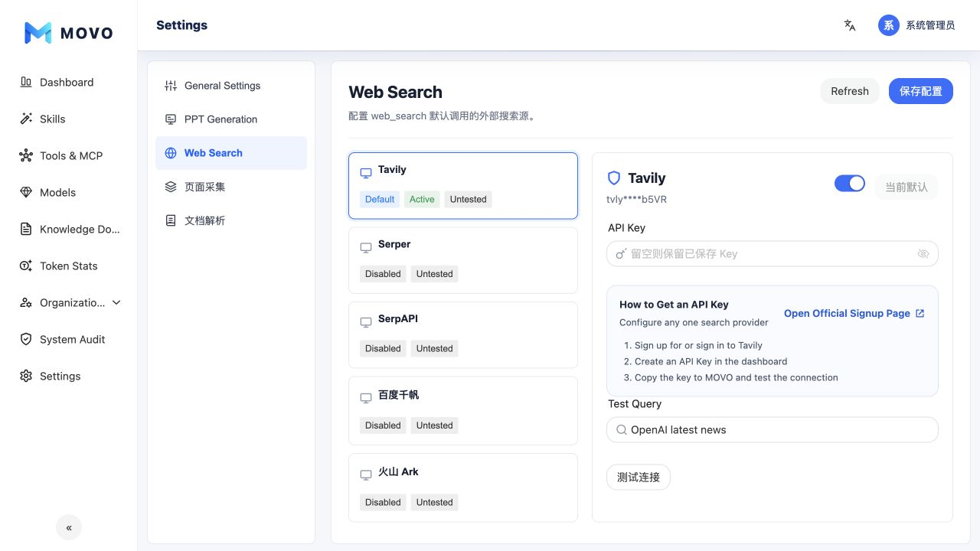Screen dimensions: 980x551
Task: Click the PPT Generation presentation icon
Action: click(x=171, y=119)
